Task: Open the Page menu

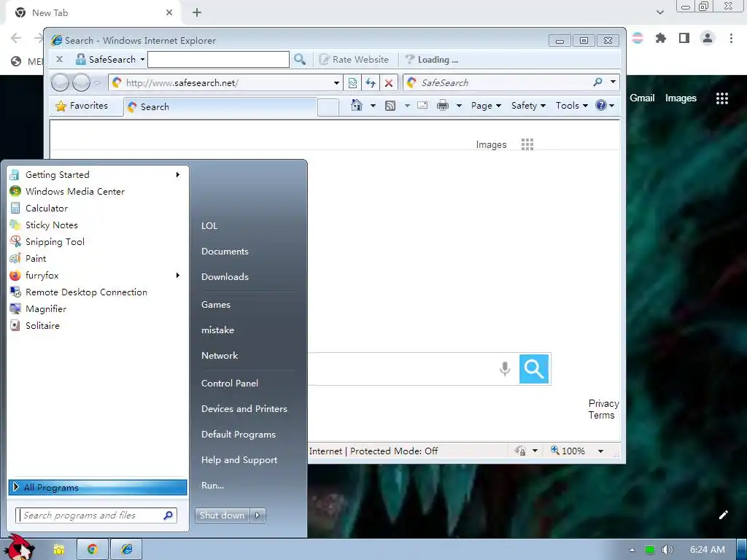Action: coord(486,106)
